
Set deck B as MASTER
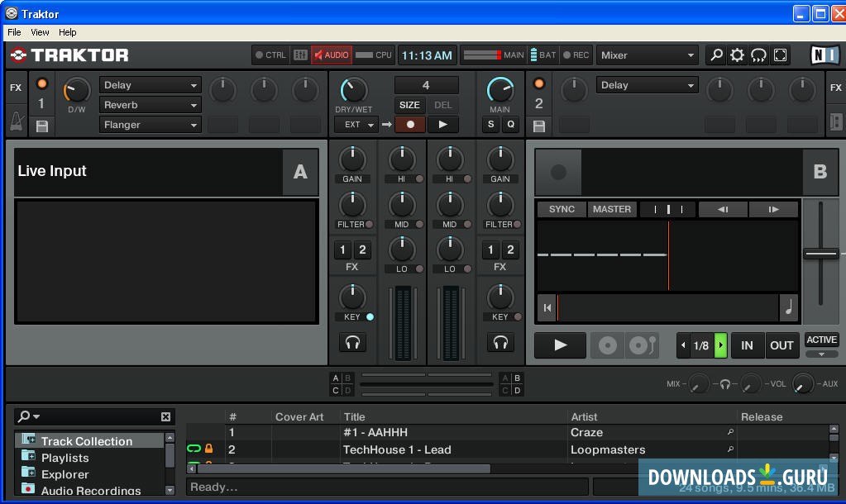coord(611,209)
